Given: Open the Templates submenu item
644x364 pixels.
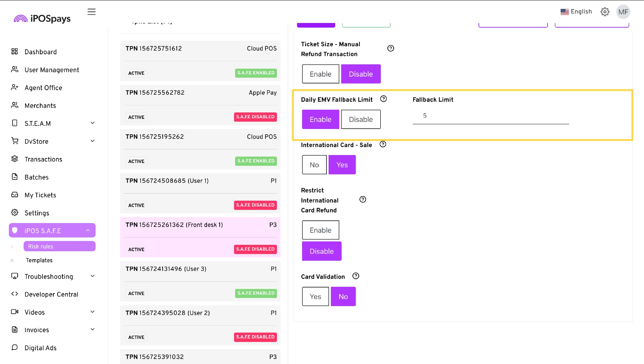Looking at the screenshot, I should (x=39, y=260).
